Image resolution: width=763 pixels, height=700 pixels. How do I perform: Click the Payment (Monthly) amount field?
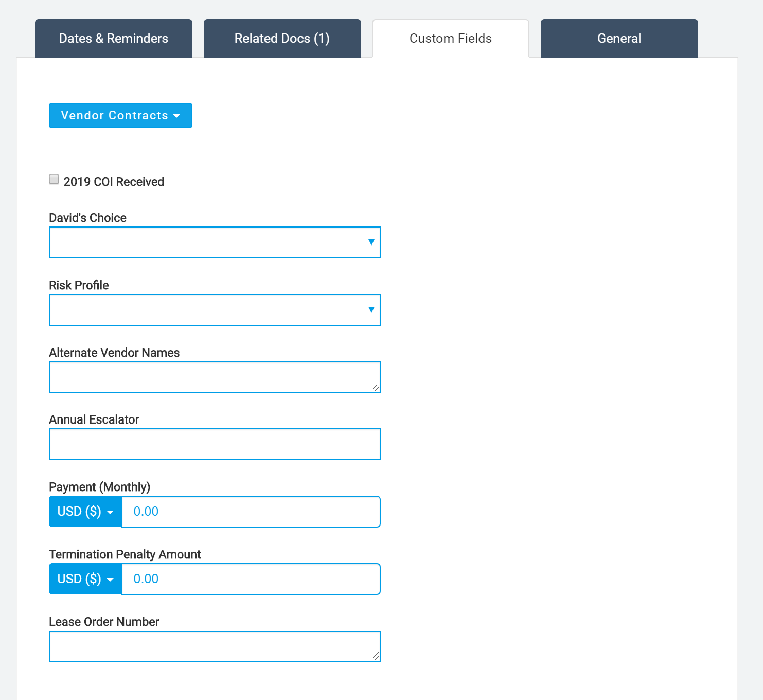251,512
